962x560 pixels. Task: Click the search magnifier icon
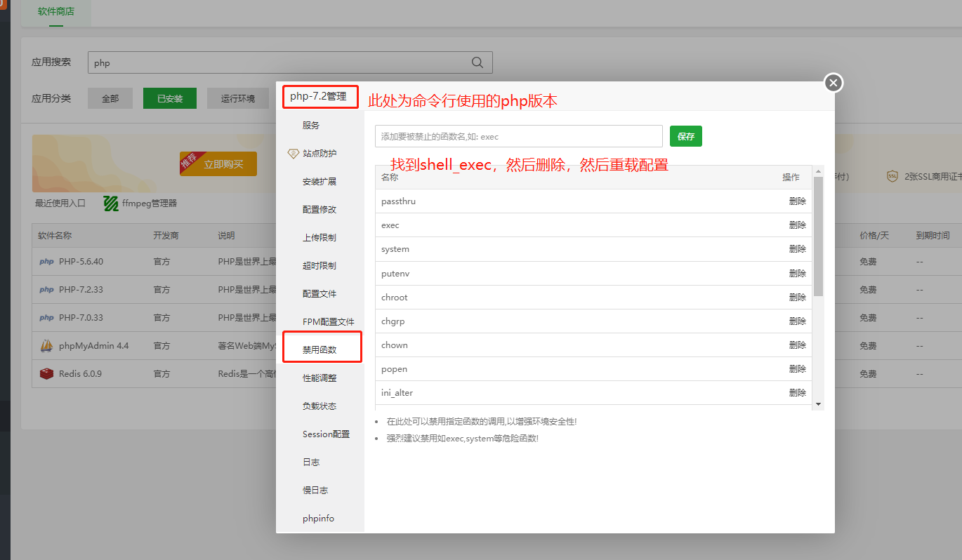pyautogui.click(x=477, y=62)
